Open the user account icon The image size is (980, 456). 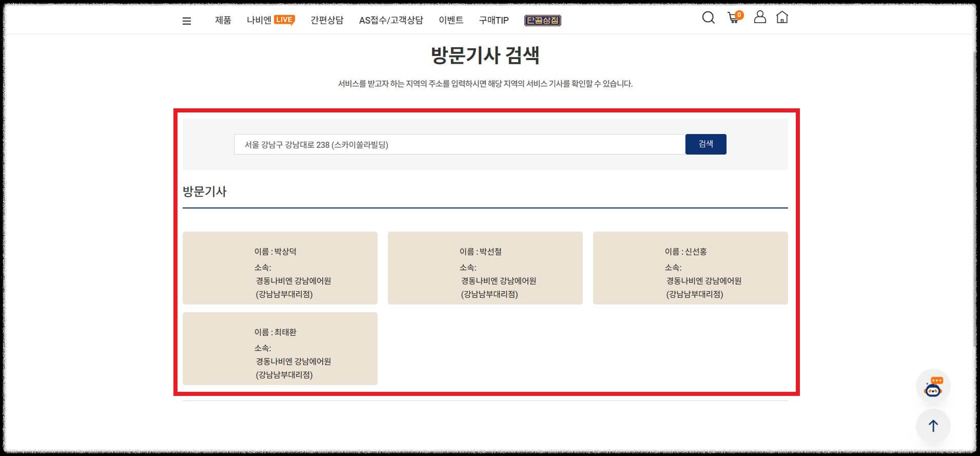tap(760, 17)
